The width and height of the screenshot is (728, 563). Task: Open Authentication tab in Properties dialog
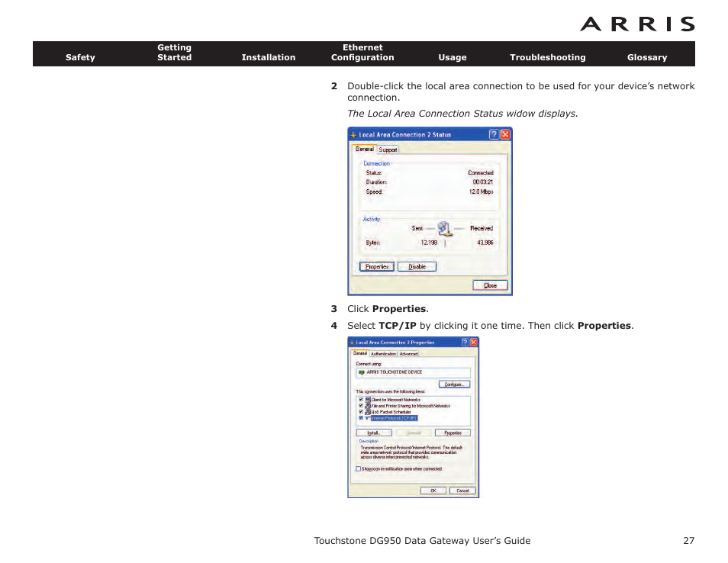click(383, 354)
